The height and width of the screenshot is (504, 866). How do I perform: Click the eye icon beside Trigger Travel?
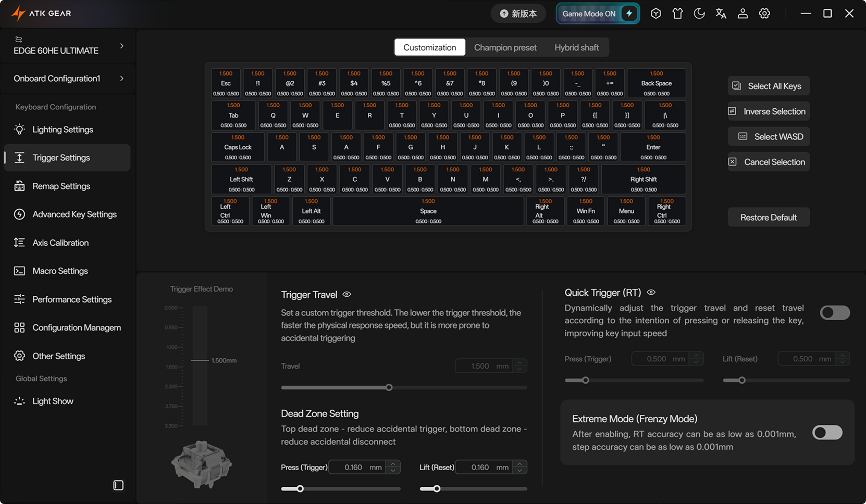(x=347, y=295)
